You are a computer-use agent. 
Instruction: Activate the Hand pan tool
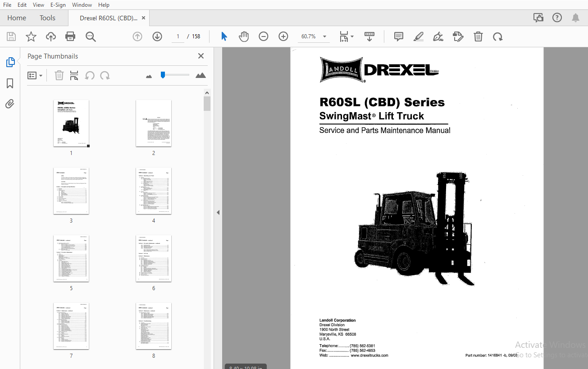point(244,36)
